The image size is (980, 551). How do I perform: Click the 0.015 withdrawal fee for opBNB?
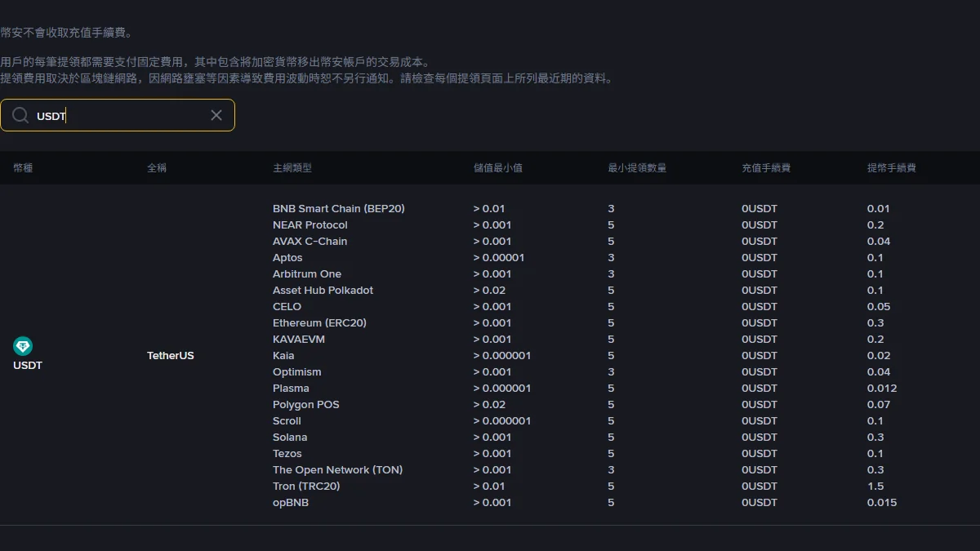(882, 503)
